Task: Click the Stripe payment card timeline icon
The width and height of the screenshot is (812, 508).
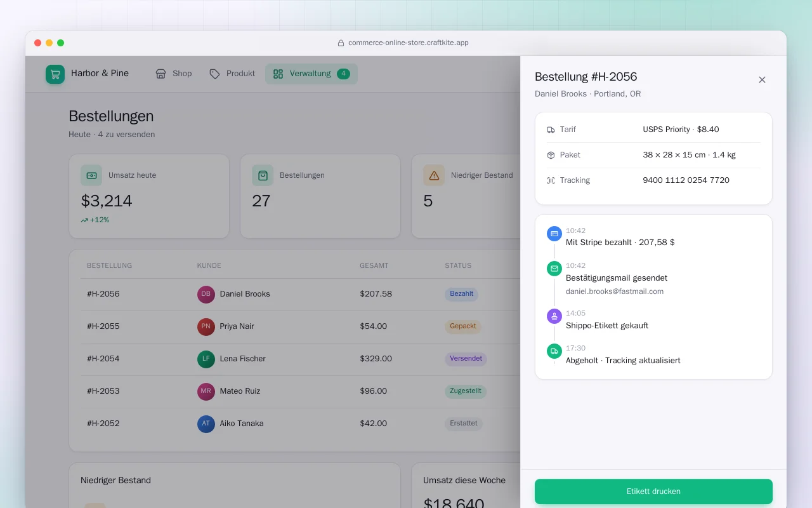Action: [x=554, y=234]
